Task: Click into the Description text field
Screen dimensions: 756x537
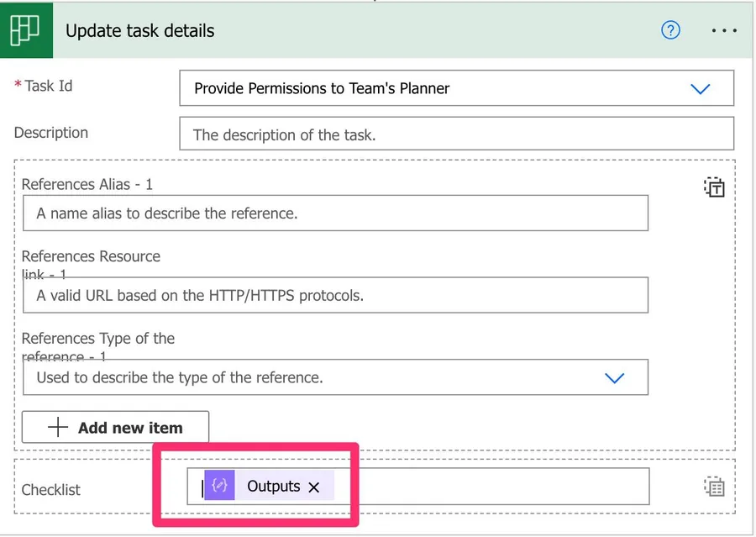Action: tap(456, 134)
